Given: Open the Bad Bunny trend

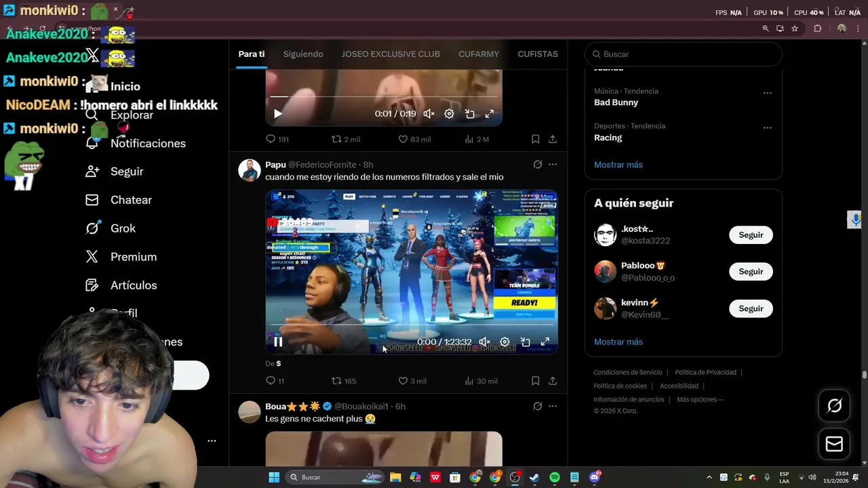Looking at the screenshot, I should point(616,102).
